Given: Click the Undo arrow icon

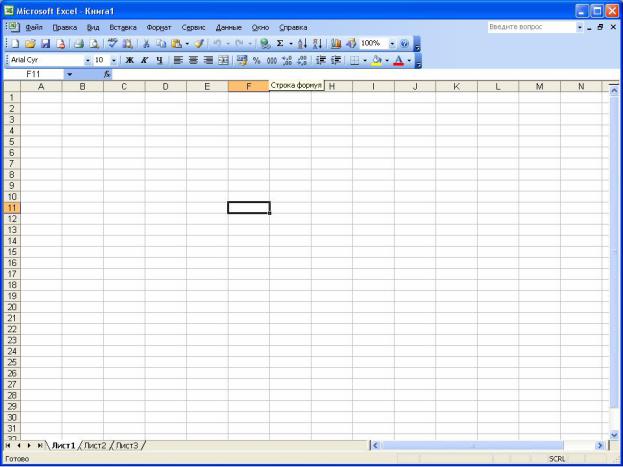Looking at the screenshot, I should pyautogui.click(x=217, y=44).
